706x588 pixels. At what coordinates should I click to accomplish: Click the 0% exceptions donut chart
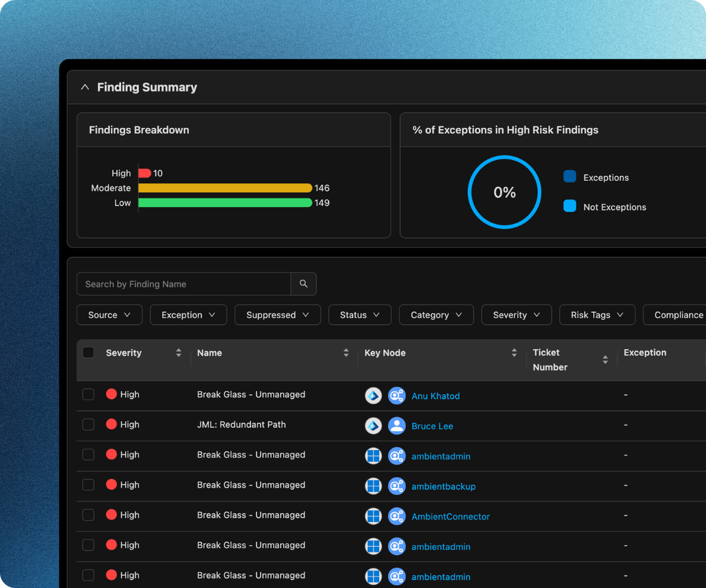tap(505, 192)
